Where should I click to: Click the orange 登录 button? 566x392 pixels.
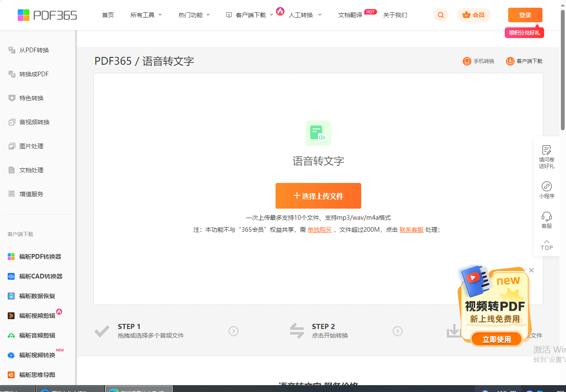[525, 15]
